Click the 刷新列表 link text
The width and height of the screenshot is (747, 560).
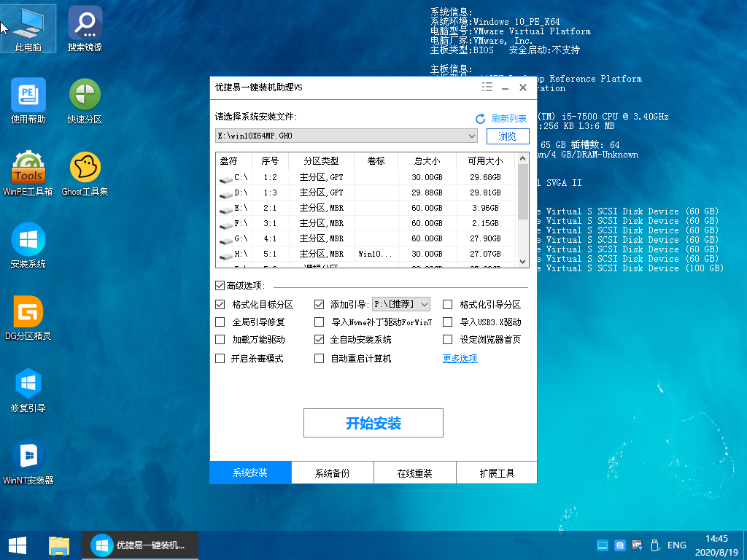coord(508,119)
